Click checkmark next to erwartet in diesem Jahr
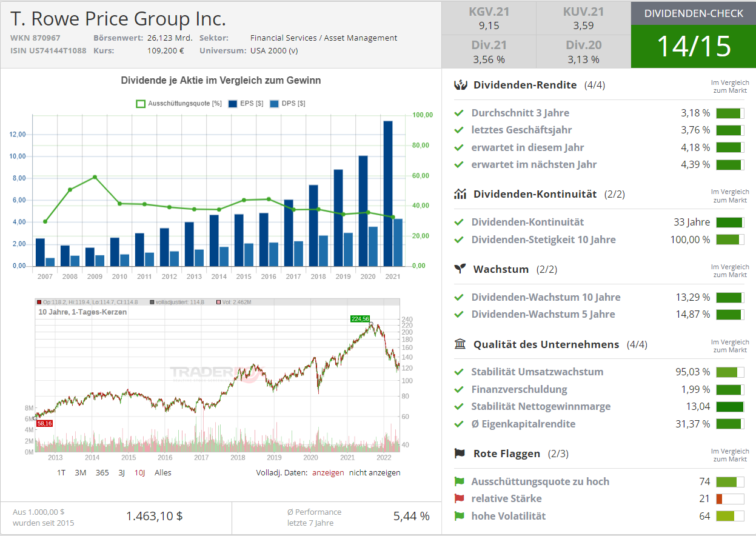The width and height of the screenshot is (756, 536). (459, 147)
